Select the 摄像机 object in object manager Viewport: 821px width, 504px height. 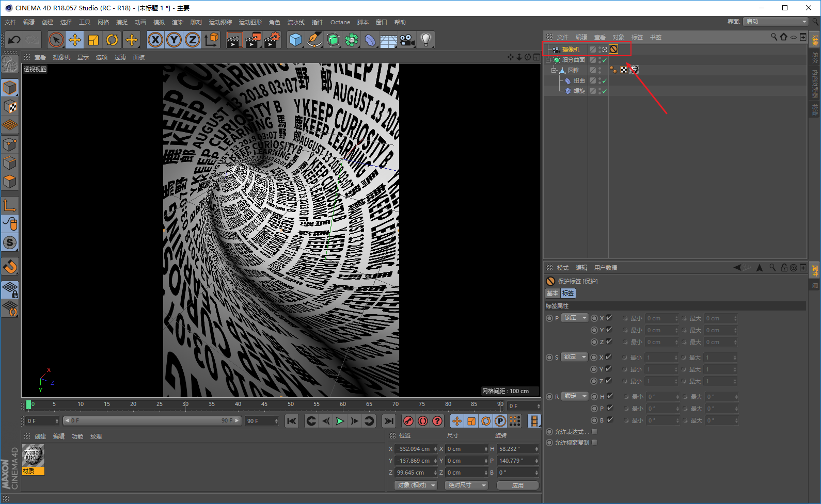[571, 50]
